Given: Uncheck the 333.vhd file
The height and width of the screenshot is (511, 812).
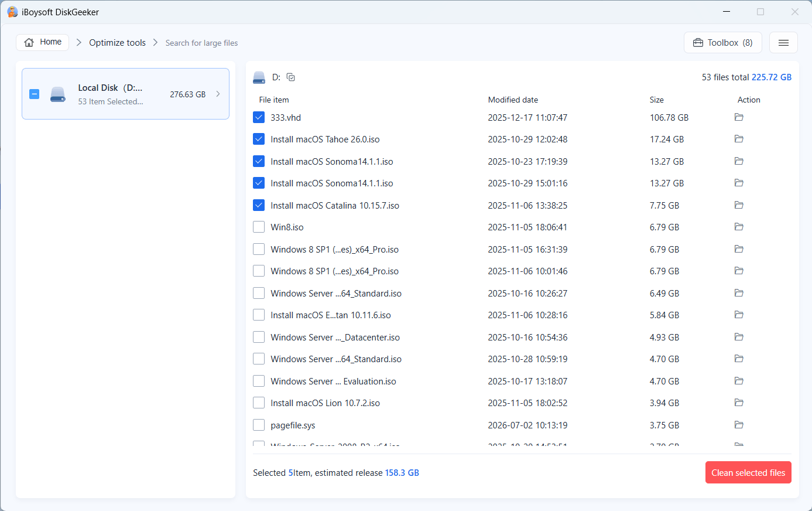Looking at the screenshot, I should (x=259, y=117).
